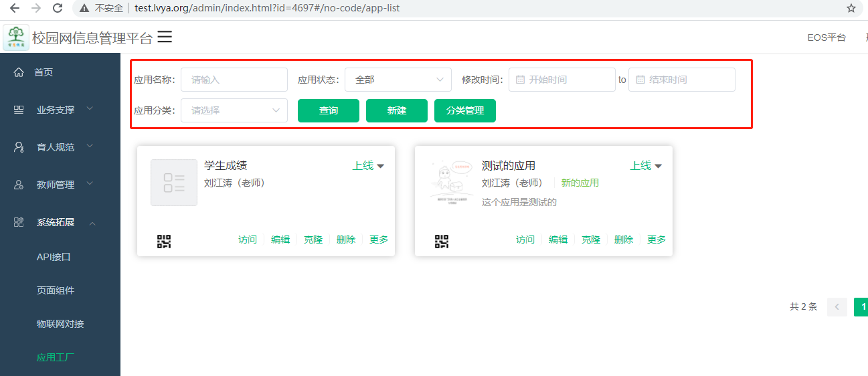Click 删除 link on 测试的应用 card

pos(624,240)
